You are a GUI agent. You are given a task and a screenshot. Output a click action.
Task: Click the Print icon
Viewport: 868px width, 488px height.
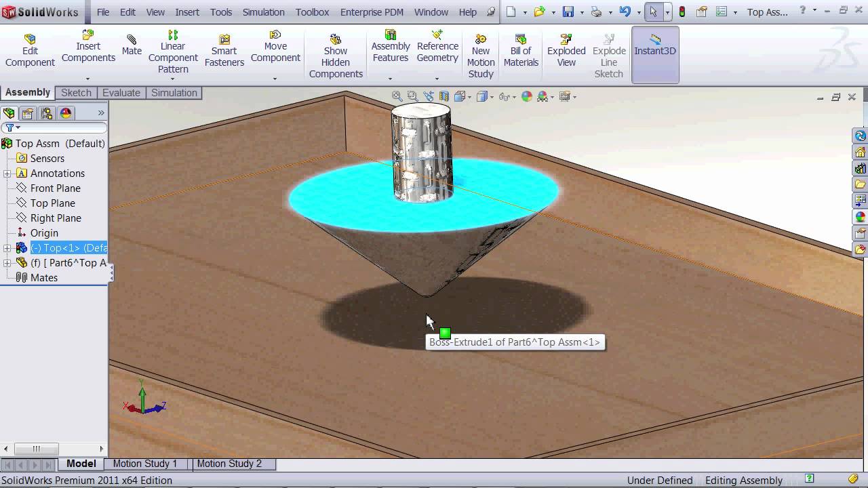pyautogui.click(x=597, y=12)
